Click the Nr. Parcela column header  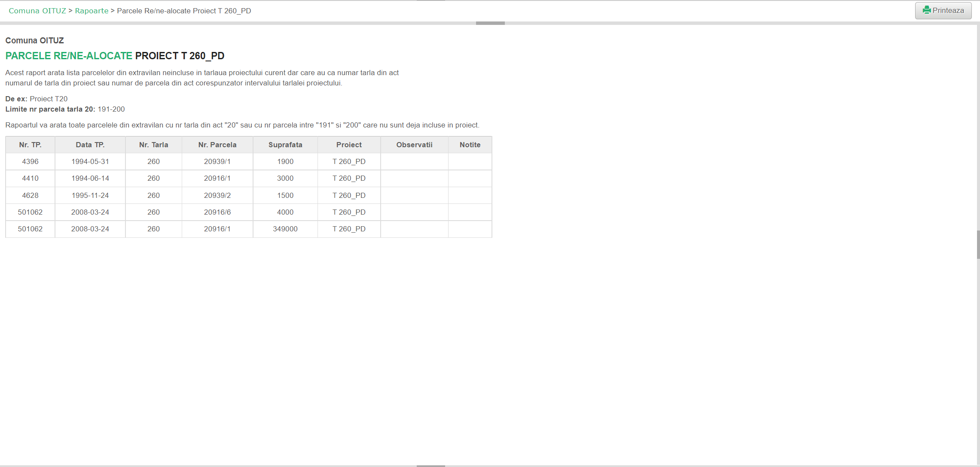217,145
